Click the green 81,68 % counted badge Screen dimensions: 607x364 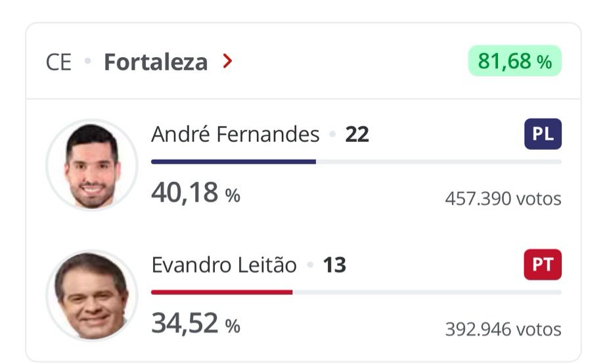pos(514,61)
